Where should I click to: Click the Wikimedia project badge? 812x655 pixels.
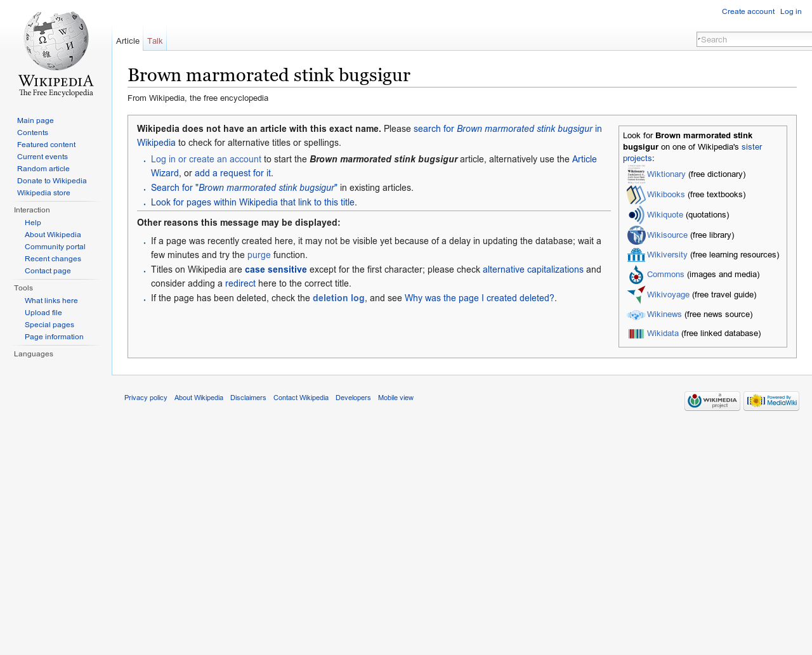[712, 401]
